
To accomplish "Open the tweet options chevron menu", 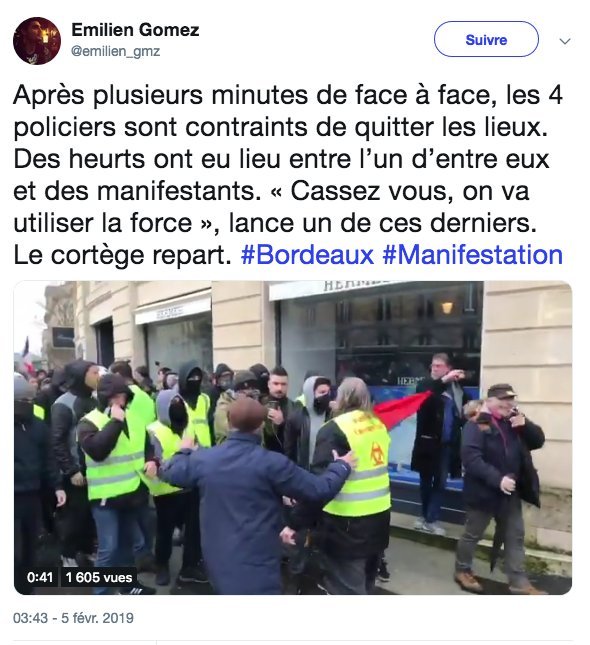I will [x=565, y=41].
